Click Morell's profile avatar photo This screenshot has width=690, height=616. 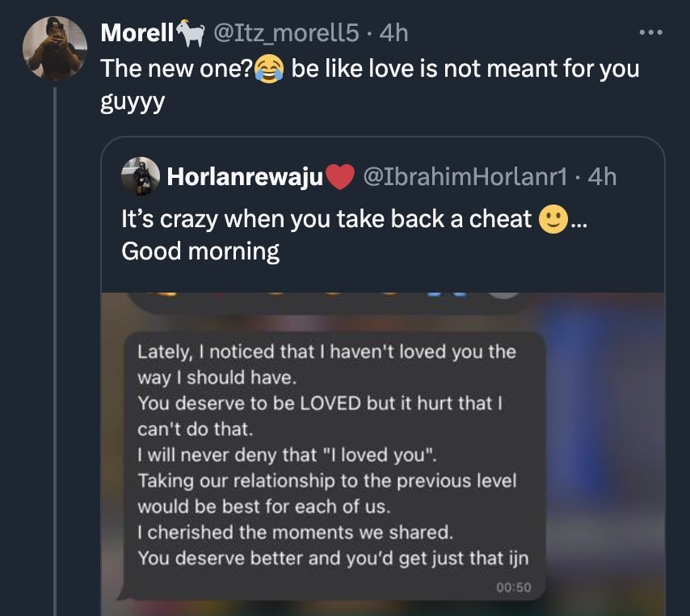point(54,47)
